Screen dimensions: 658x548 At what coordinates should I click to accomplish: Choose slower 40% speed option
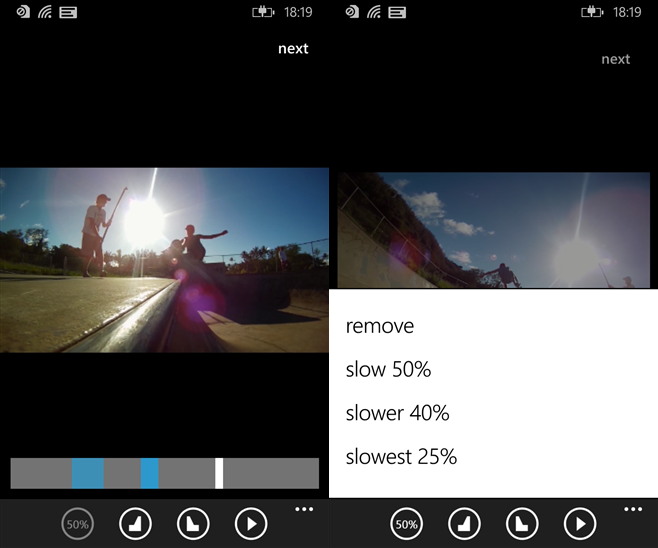397,413
